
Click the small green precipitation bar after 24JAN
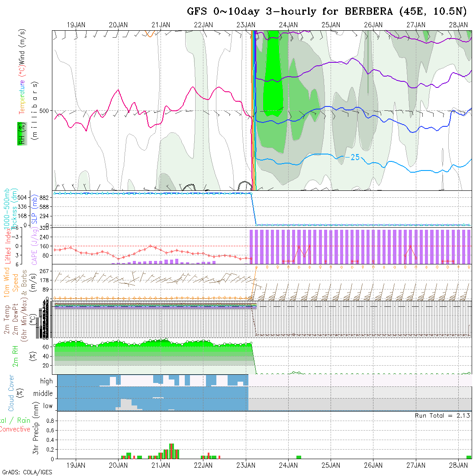[x=299, y=457]
